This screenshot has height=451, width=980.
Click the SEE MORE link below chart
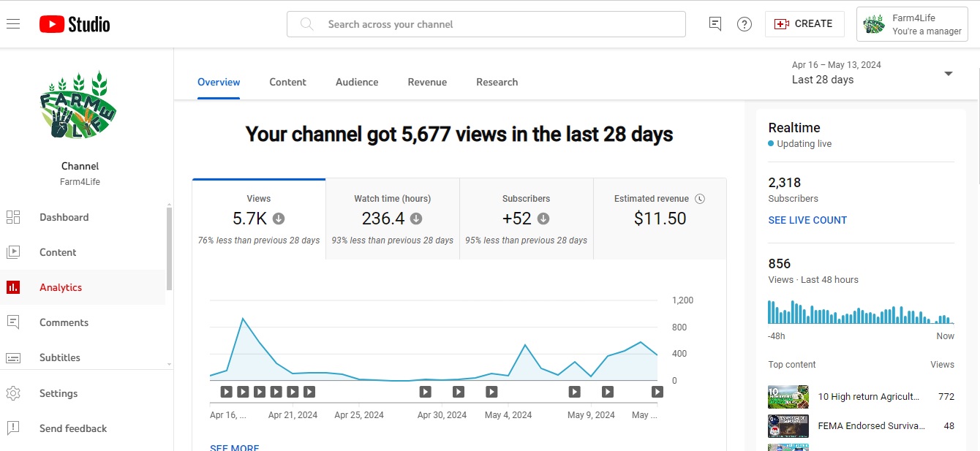coord(234,447)
